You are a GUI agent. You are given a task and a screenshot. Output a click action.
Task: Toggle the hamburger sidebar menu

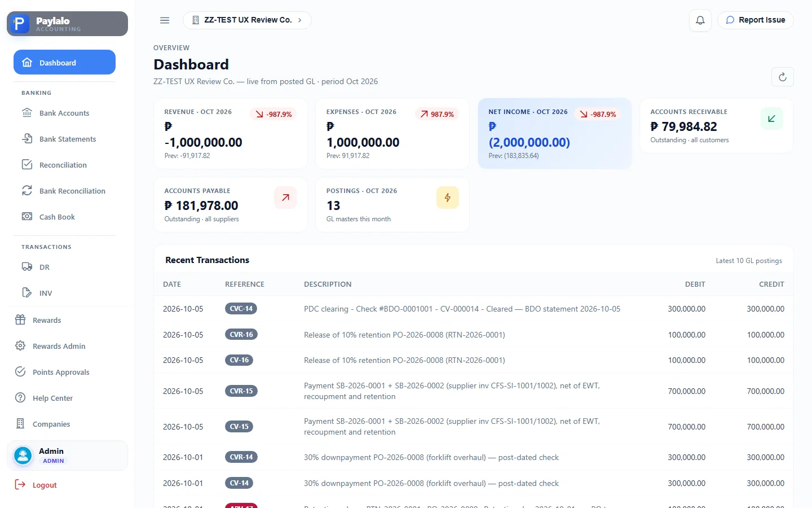(x=165, y=20)
